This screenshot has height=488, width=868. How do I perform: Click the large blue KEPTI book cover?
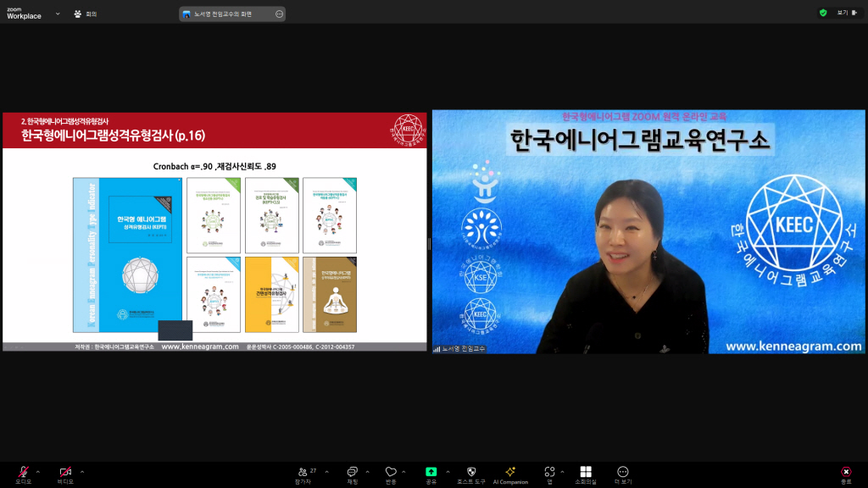pyautogui.click(x=127, y=255)
